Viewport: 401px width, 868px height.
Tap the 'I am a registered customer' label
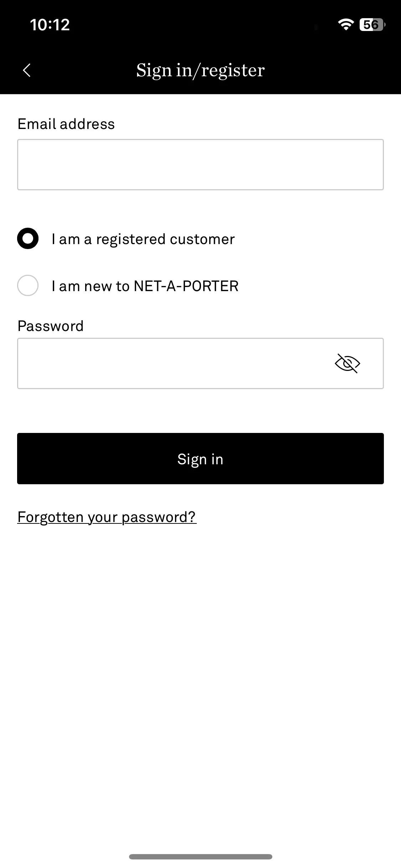(x=143, y=239)
